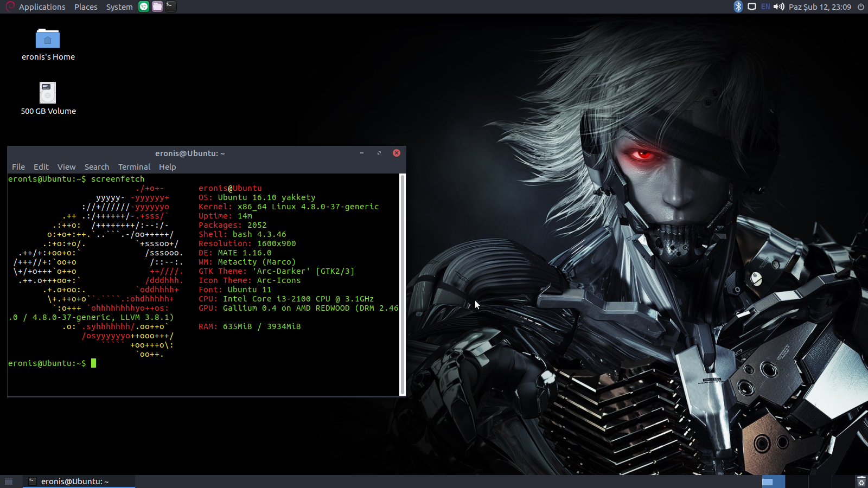Open the Places menu
The width and height of the screenshot is (868, 488).
click(86, 7)
